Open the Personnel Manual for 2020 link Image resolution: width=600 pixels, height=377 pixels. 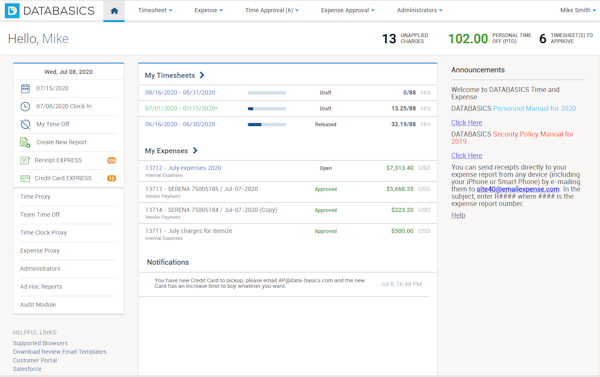pos(534,108)
